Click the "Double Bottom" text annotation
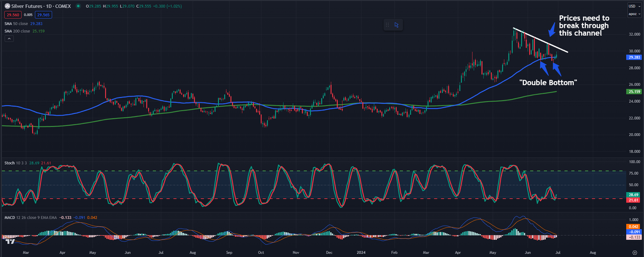This screenshot has width=644, height=257. [x=548, y=83]
